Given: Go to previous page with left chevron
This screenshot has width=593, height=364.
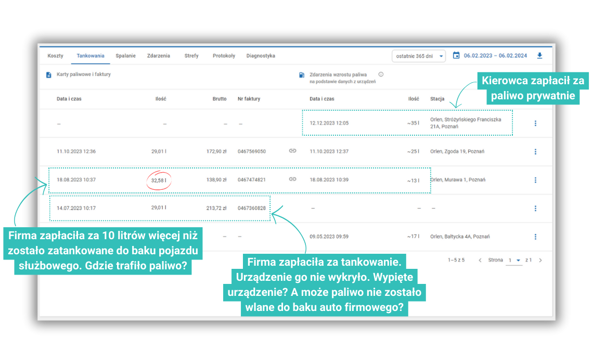Looking at the screenshot, I should [x=480, y=260].
